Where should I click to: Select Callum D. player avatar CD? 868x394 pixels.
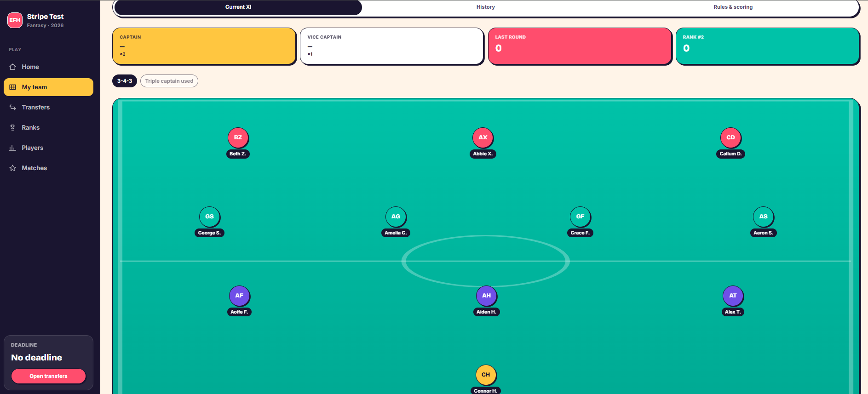[730, 137]
